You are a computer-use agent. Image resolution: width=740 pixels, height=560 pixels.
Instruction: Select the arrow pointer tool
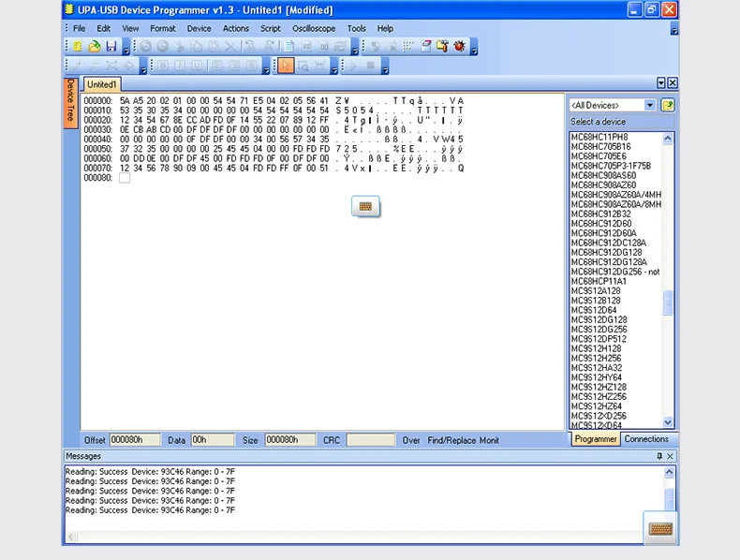pos(286,66)
